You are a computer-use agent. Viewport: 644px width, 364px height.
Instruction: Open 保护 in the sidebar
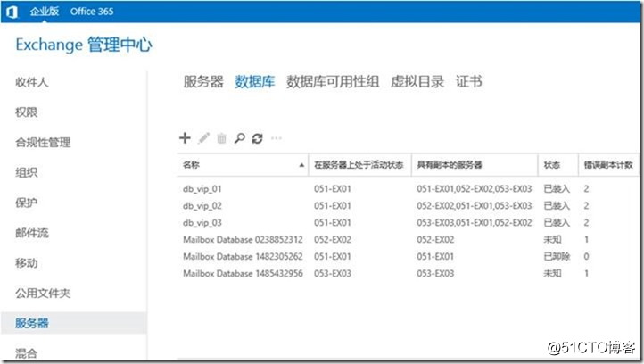[26, 203]
